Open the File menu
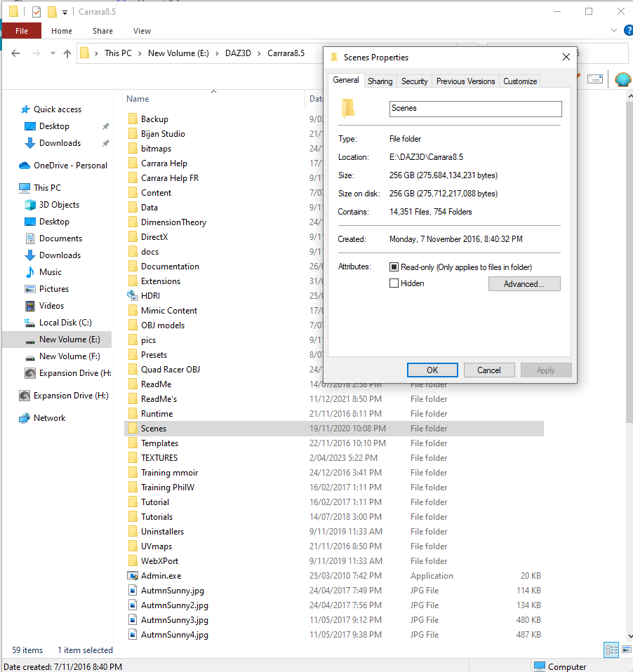This screenshot has height=672, width=633. [22, 31]
